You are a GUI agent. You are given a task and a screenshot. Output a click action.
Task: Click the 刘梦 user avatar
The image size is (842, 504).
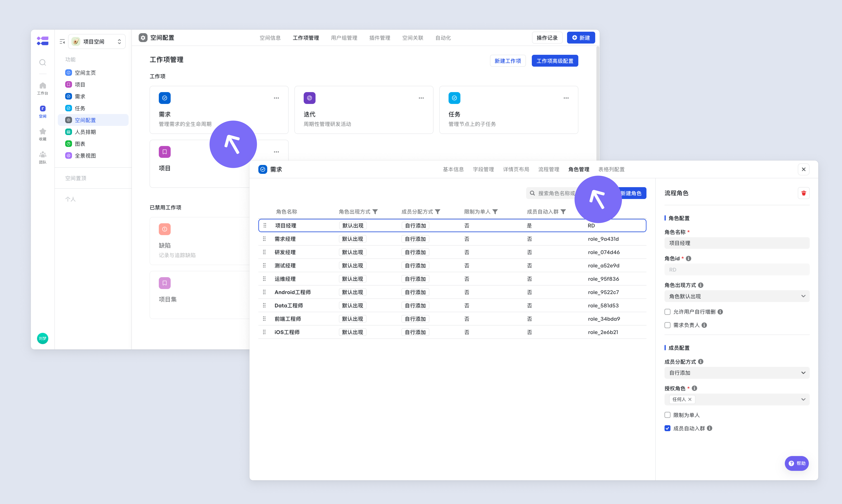43,338
